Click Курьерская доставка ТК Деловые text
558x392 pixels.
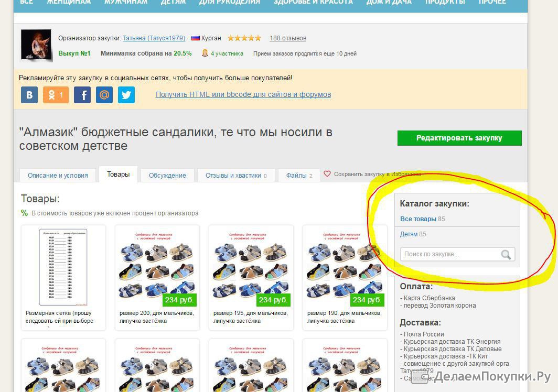(453, 349)
